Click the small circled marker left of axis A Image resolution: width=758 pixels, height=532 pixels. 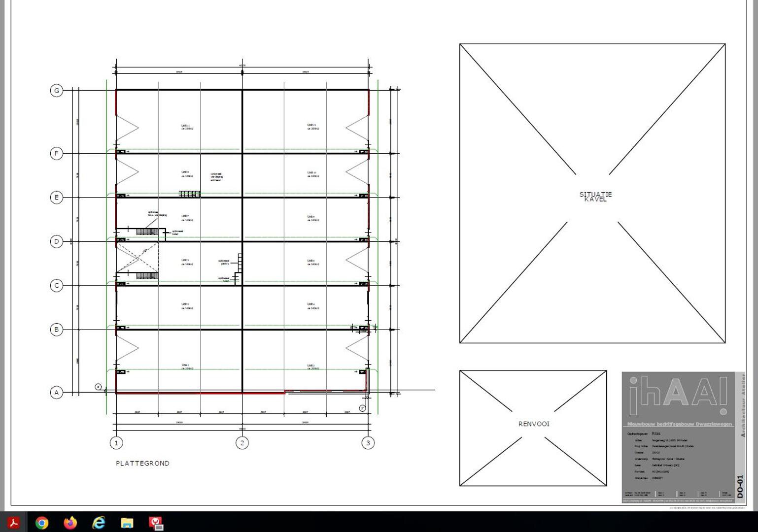pos(98,387)
